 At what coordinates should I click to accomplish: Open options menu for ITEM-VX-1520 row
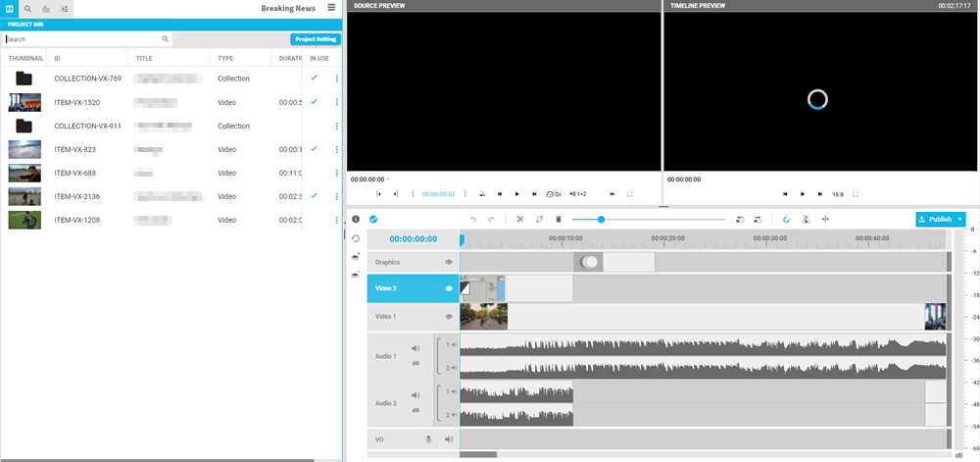(x=337, y=102)
